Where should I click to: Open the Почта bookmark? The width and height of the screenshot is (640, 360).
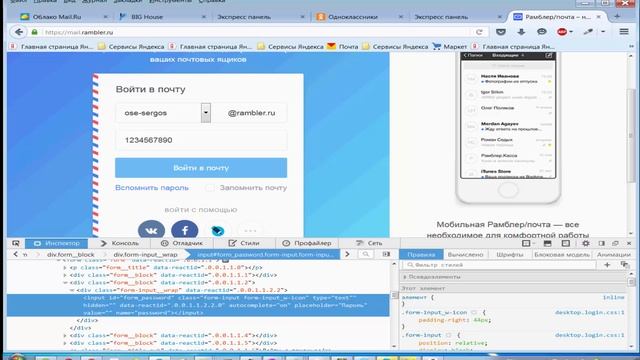click(x=342, y=47)
